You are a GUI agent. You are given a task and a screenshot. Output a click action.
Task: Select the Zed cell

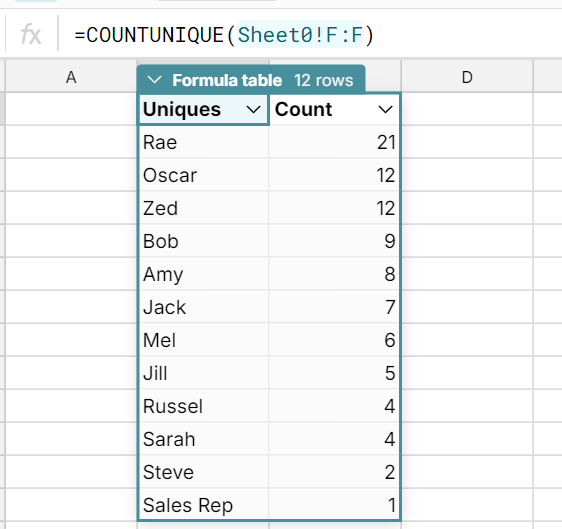(203, 208)
